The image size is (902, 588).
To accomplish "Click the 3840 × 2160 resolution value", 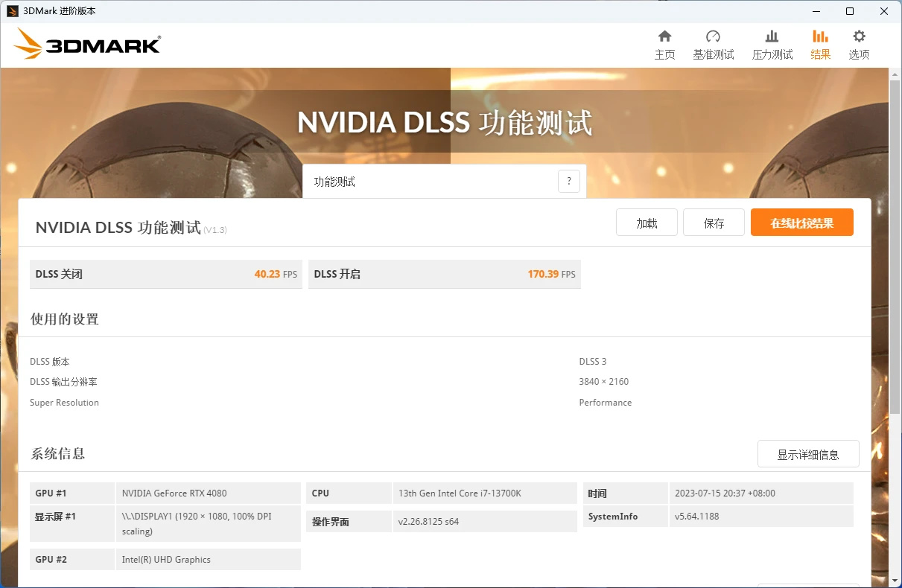I will [604, 382].
